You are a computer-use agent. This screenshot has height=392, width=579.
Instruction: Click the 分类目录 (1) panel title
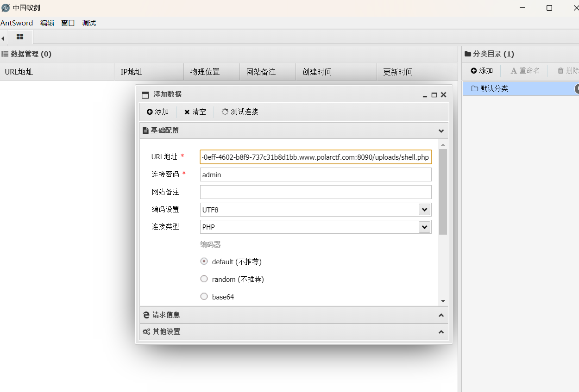tap(489, 54)
